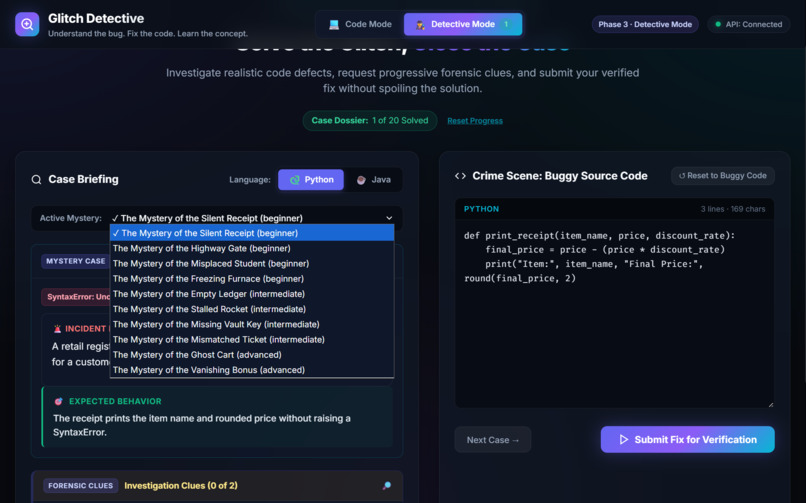Click the Reset Progress link
806x503 pixels.
[x=474, y=121]
